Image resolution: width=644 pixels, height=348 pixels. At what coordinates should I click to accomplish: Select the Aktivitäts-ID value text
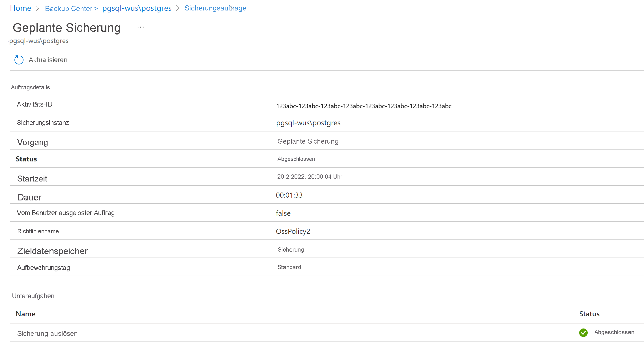click(x=364, y=106)
